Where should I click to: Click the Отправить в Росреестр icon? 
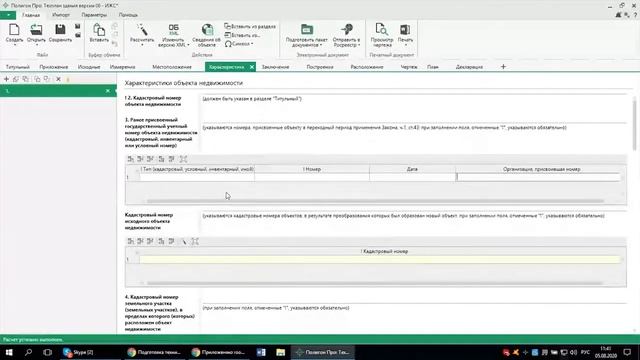click(347, 30)
